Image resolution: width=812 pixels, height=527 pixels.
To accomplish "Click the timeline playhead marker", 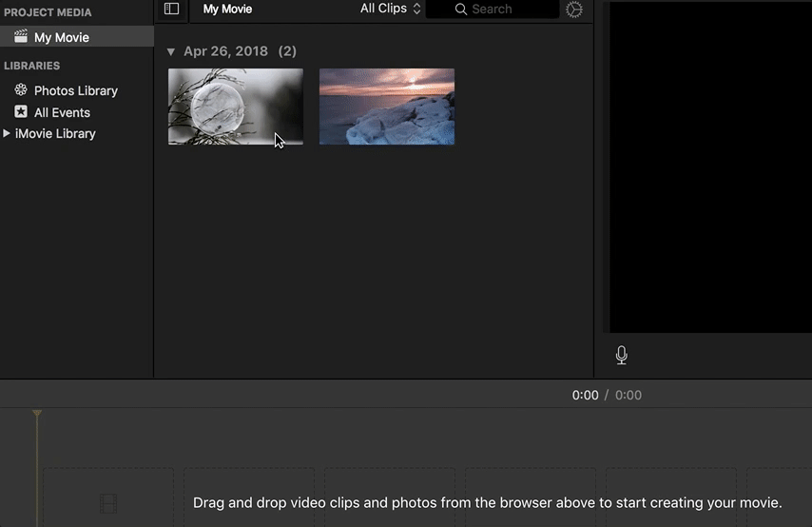I will (37, 414).
